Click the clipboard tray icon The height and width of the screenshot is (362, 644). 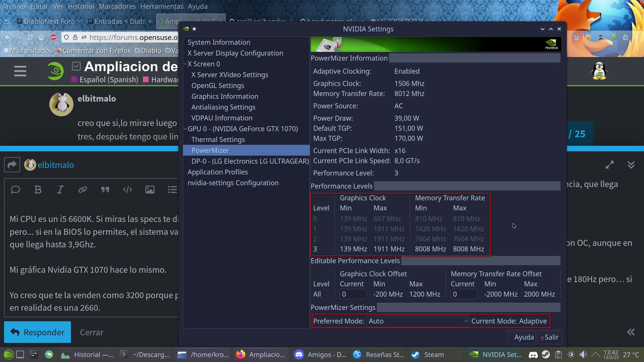(558, 354)
